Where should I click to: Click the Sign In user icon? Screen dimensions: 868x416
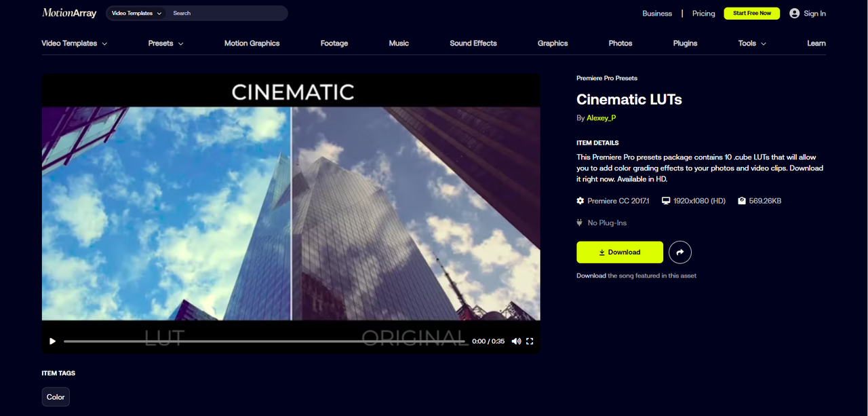[x=795, y=14]
